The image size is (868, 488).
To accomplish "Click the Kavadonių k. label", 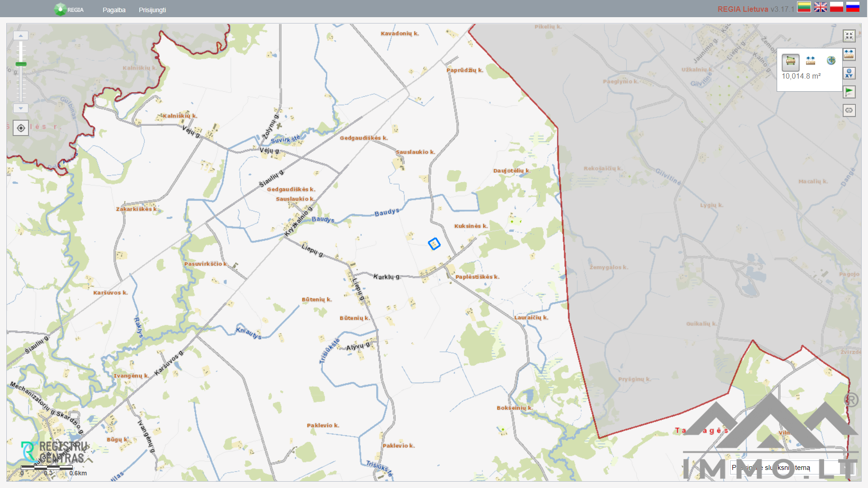I will click(400, 33).
